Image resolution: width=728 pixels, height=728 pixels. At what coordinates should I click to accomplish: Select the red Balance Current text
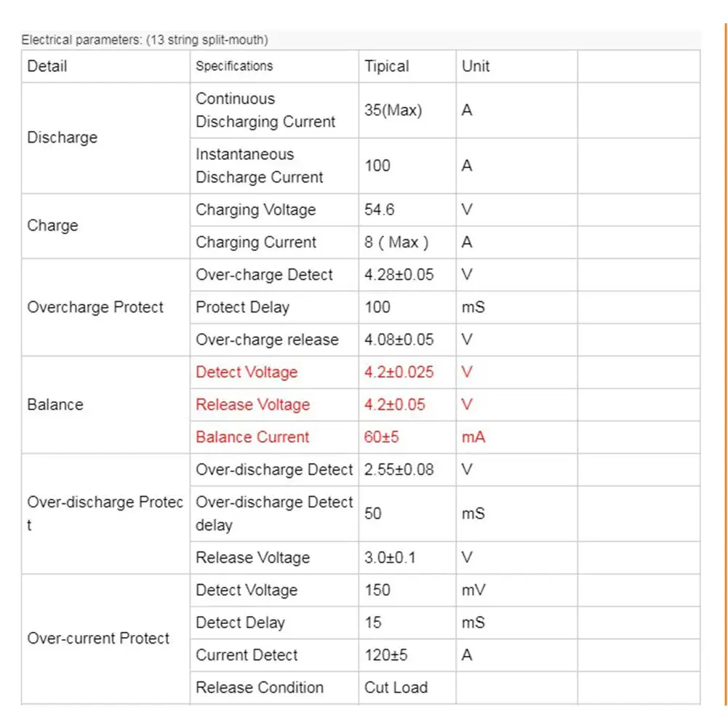click(252, 437)
